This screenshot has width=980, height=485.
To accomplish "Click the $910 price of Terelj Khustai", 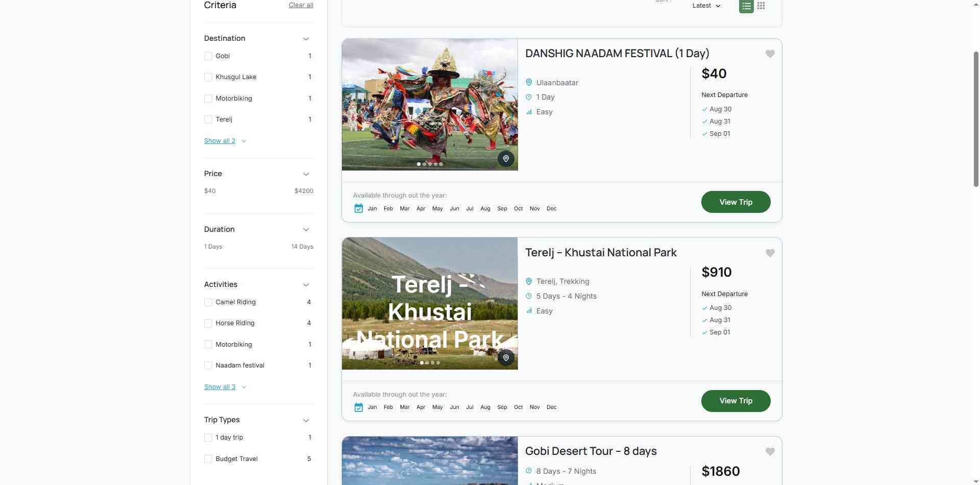I will pyautogui.click(x=717, y=272).
